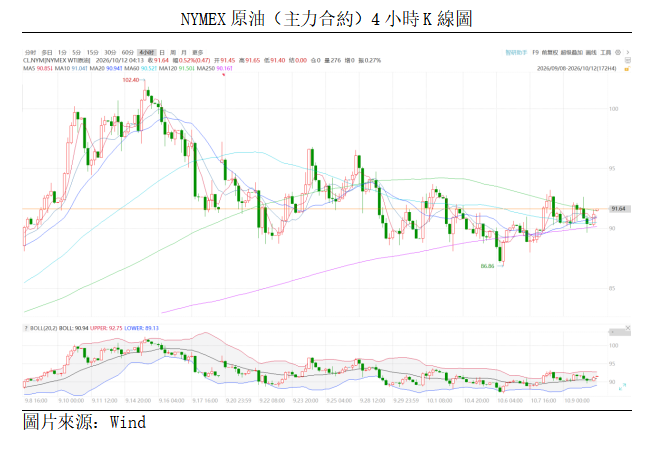Viewport: 654px width, 463px height.
Task: Click the MA60 90.52 indicator value
Action: pyautogui.click(x=141, y=68)
